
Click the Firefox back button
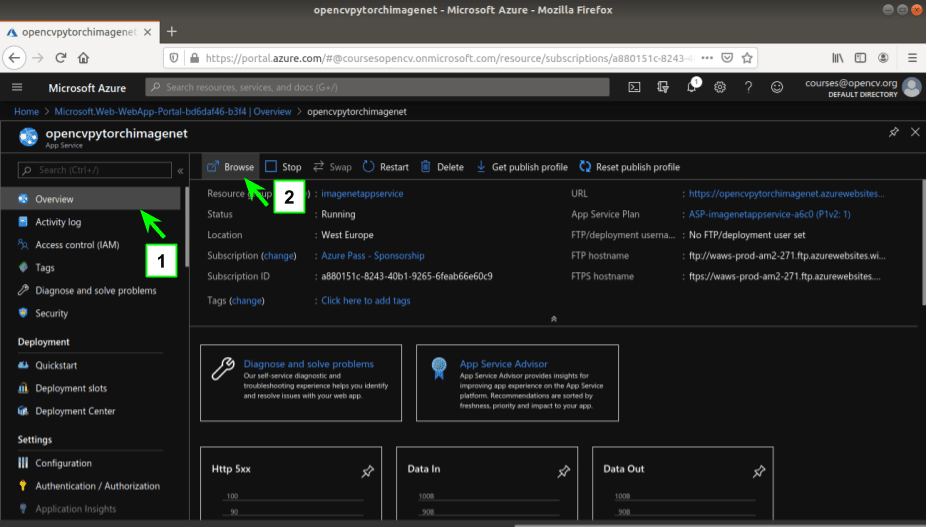[x=15, y=58]
